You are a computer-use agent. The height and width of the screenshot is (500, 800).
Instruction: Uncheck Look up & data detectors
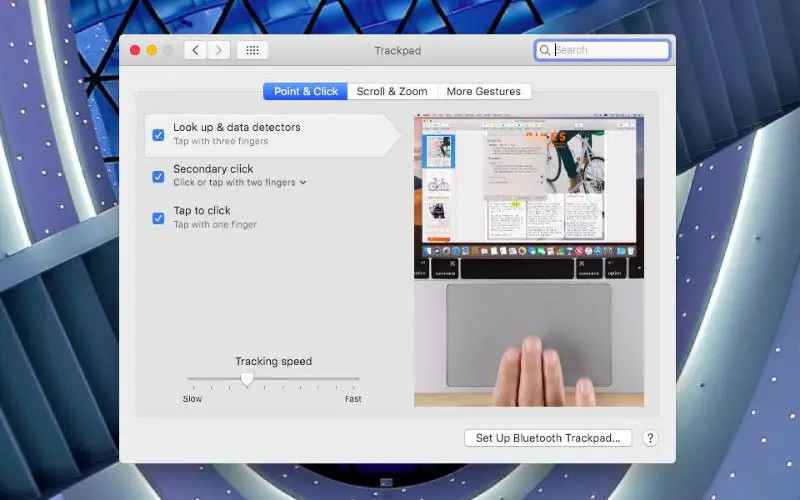(x=158, y=135)
